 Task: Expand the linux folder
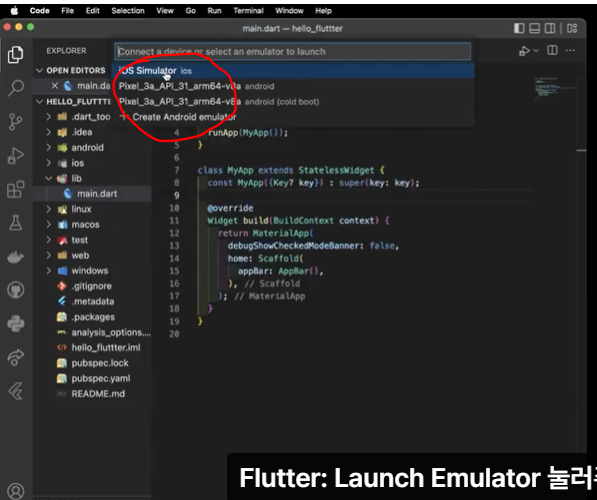(48, 209)
